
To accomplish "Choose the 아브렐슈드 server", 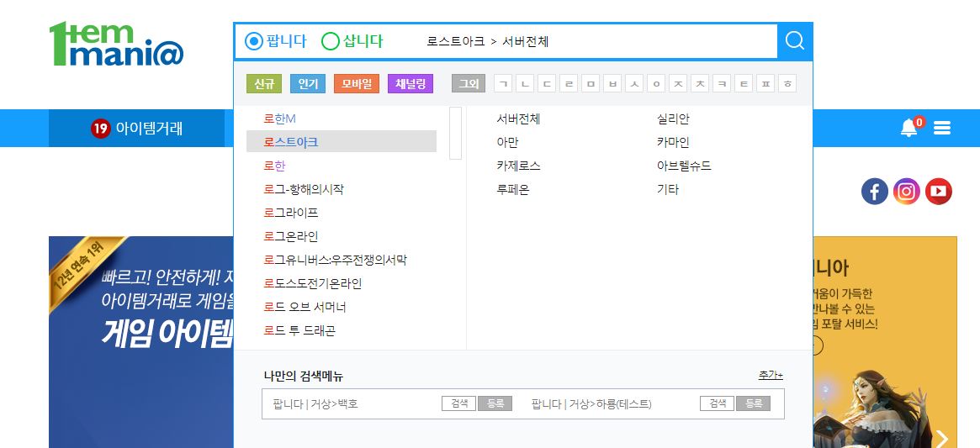I will [x=684, y=166].
